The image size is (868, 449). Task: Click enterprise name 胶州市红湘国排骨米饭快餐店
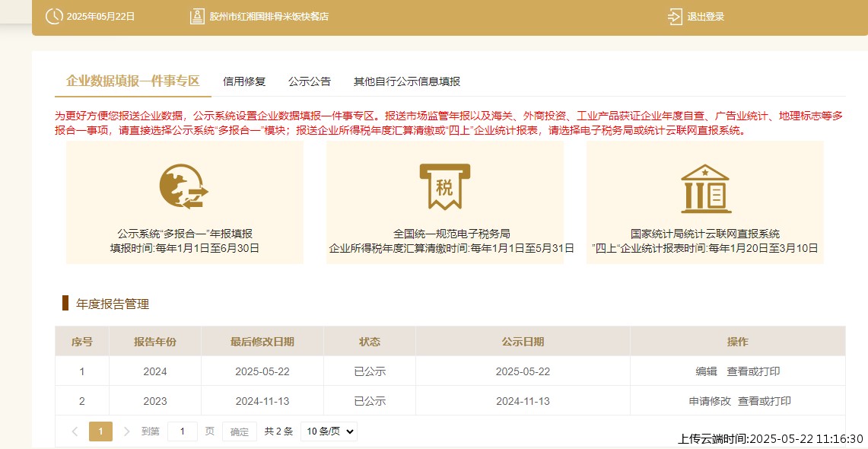pos(269,17)
